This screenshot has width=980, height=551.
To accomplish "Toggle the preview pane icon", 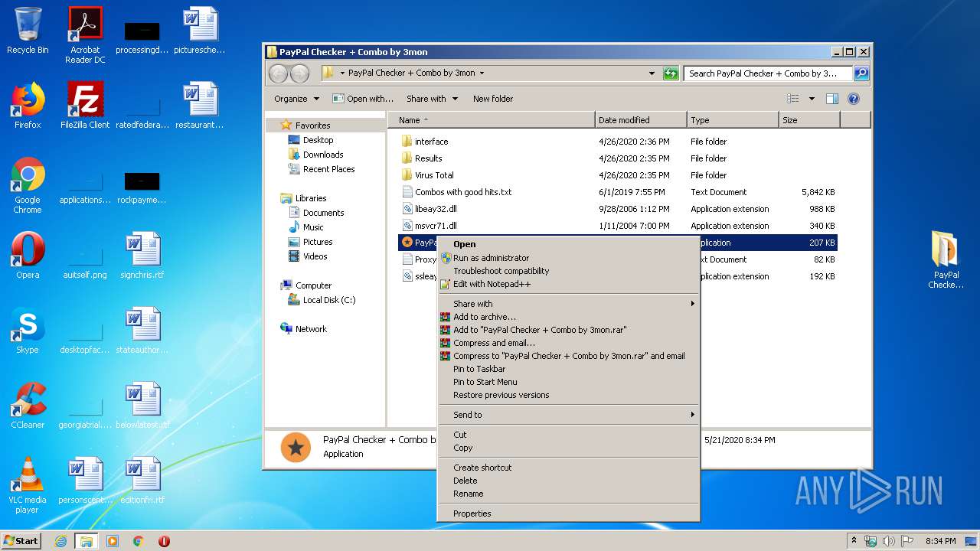I will [x=832, y=99].
